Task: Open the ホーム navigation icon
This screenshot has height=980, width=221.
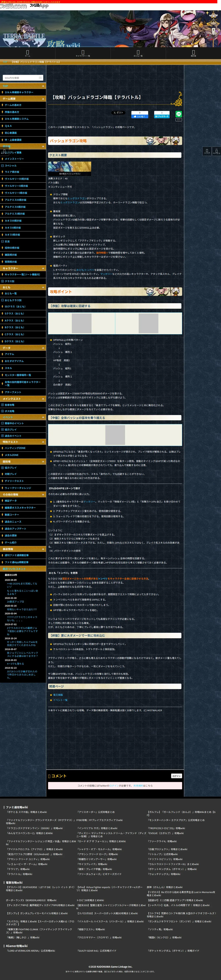Action: point(27,53)
